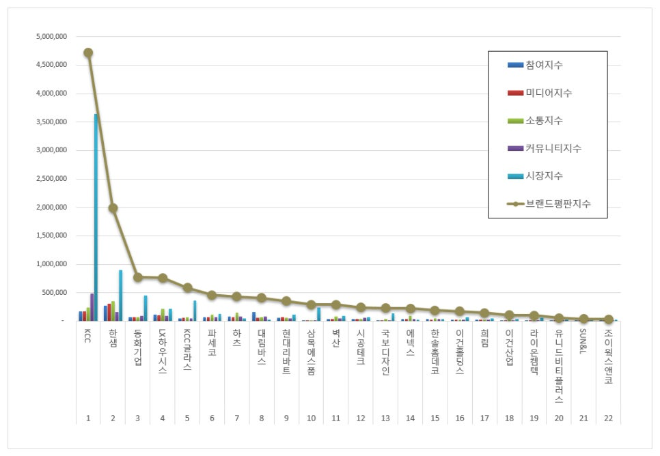Select the 조이웍스앤코 data point on line
Image resolution: width=660 pixels, height=456 pixels.
tap(608, 320)
